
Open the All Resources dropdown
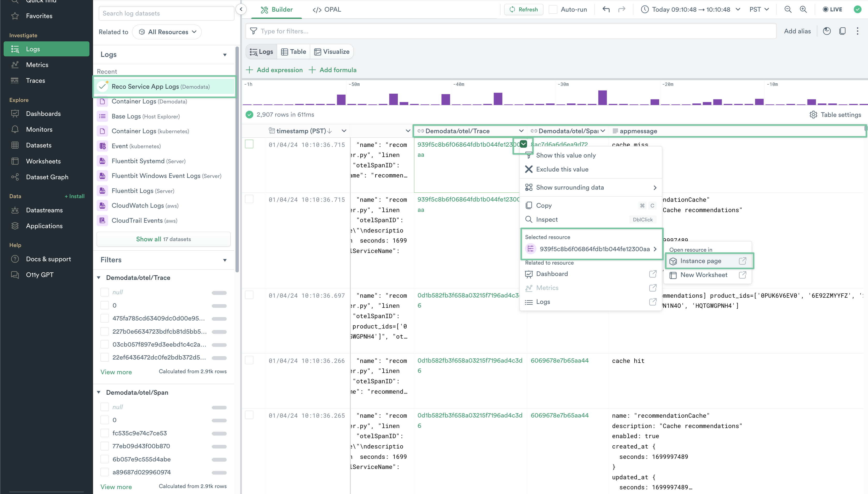click(x=167, y=32)
